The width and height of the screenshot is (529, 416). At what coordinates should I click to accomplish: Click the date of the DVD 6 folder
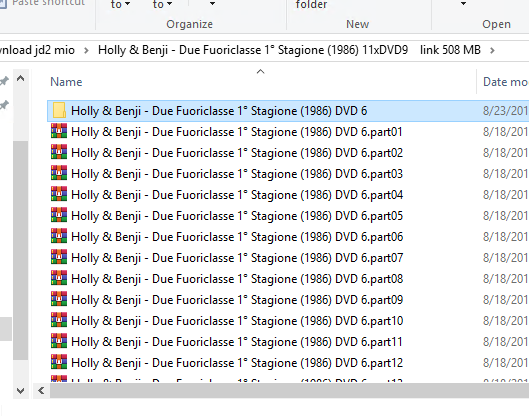(505, 111)
